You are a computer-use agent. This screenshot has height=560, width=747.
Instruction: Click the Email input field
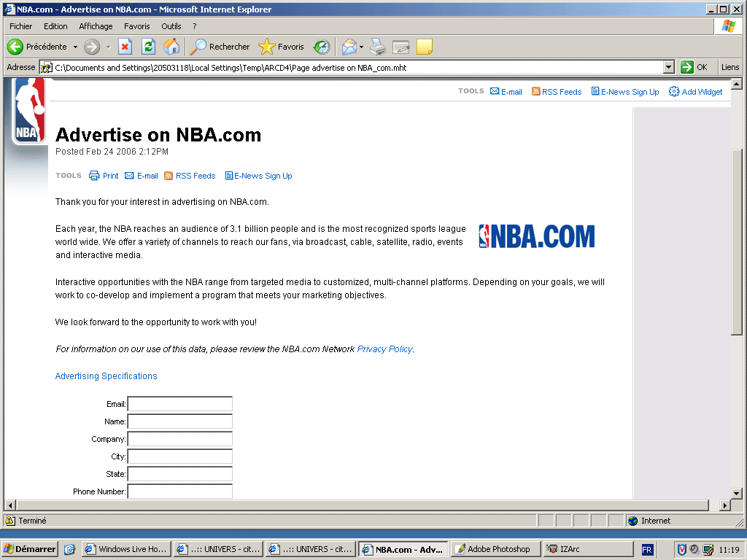pos(180,404)
